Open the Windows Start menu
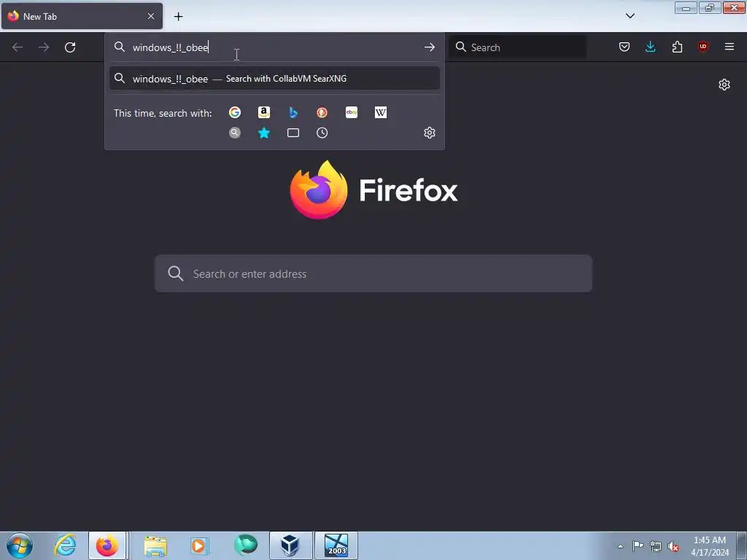Screen dimensions: 747x560 (20, 545)
